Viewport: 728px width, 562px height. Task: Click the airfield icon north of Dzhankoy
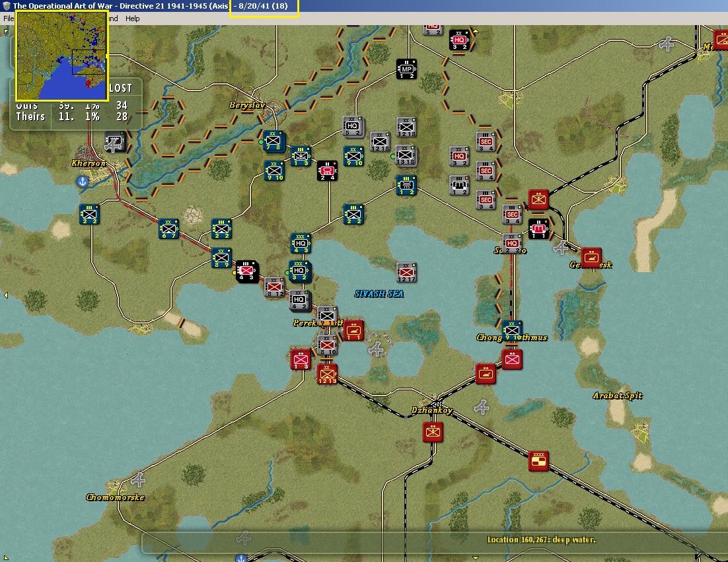[x=482, y=407]
